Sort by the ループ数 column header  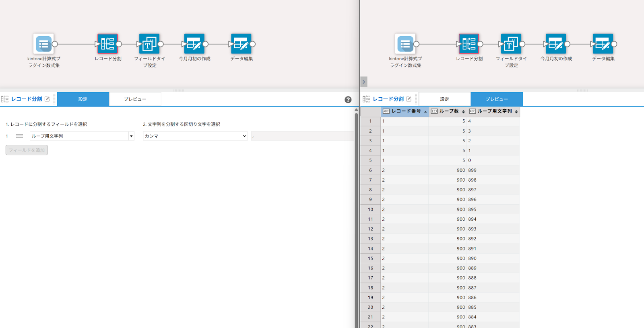[448, 111]
